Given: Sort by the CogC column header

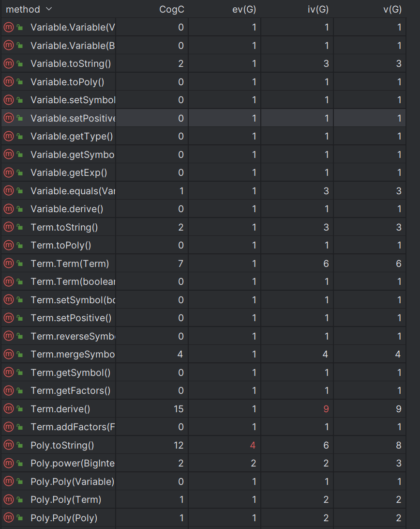Looking at the screenshot, I should pyautogui.click(x=172, y=10).
